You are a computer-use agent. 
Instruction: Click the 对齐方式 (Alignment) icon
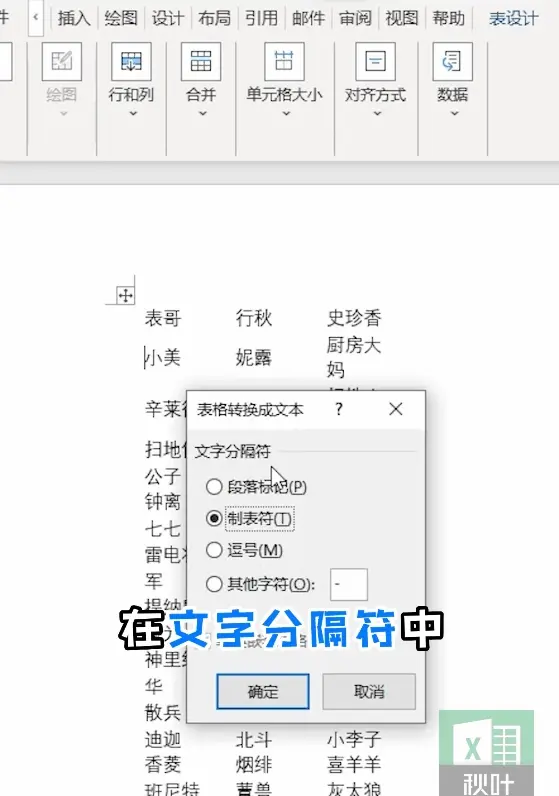376,62
